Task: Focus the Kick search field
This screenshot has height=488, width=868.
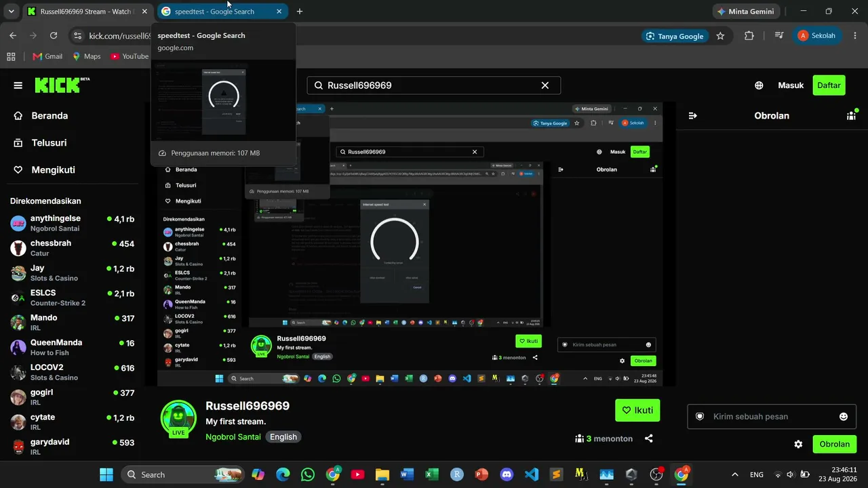Action: pos(433,85)
